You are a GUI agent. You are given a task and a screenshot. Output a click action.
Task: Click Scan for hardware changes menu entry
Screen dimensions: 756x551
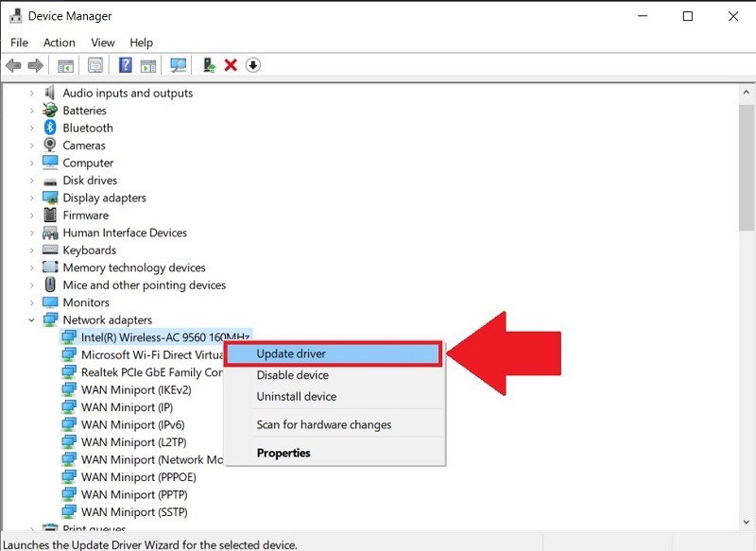(x=323, y=424)
